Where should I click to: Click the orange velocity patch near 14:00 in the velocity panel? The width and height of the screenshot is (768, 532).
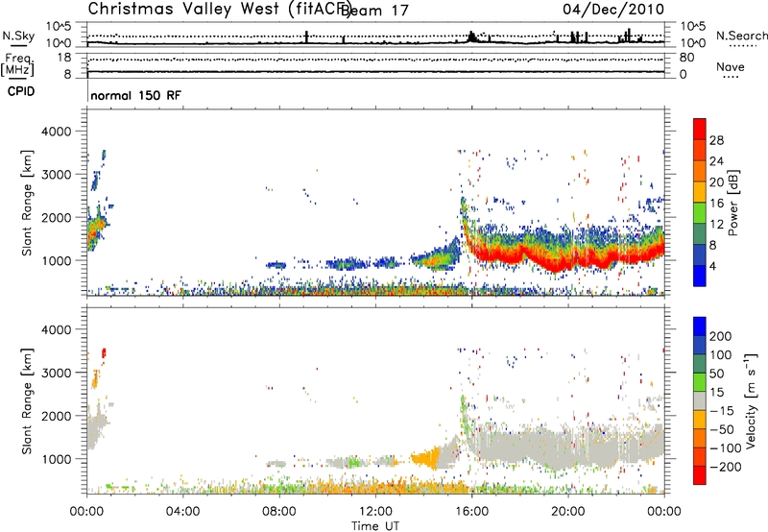[x=425, y=458]
